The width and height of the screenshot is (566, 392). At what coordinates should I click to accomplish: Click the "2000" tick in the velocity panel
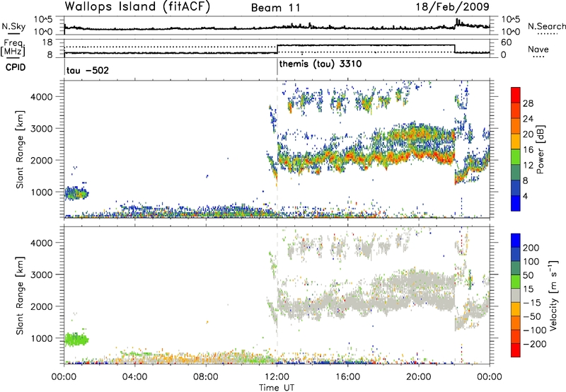[41, 306]
